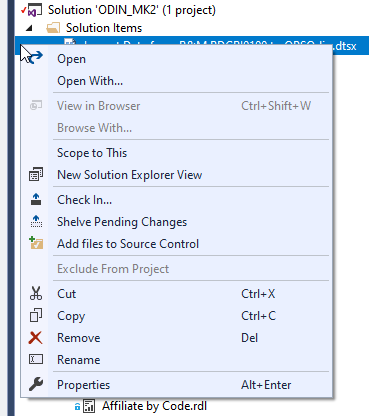Select Solution 'ODIN_MK2' root node
The height and width of the screenshot is (416, 369).
click(132, 10)
